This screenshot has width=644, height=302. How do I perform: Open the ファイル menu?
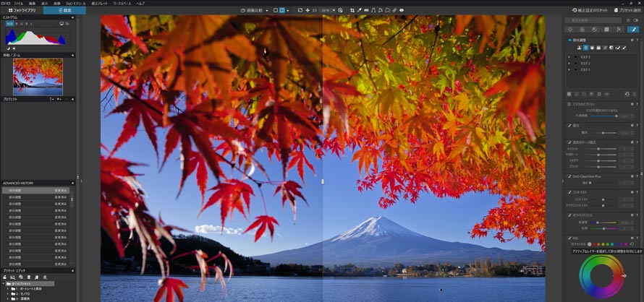(x=19, y=3)
